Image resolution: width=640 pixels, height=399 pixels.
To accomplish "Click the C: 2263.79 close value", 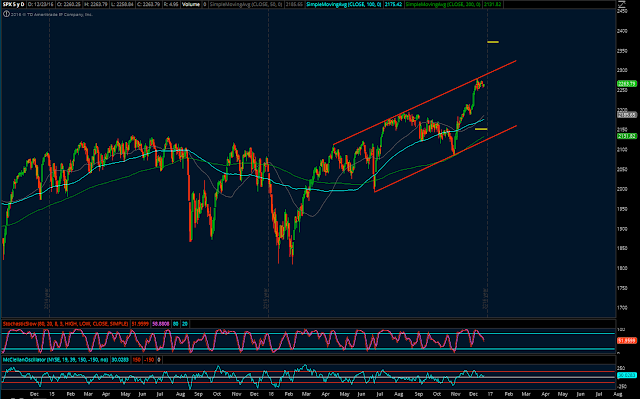I will tap(149, 4).
